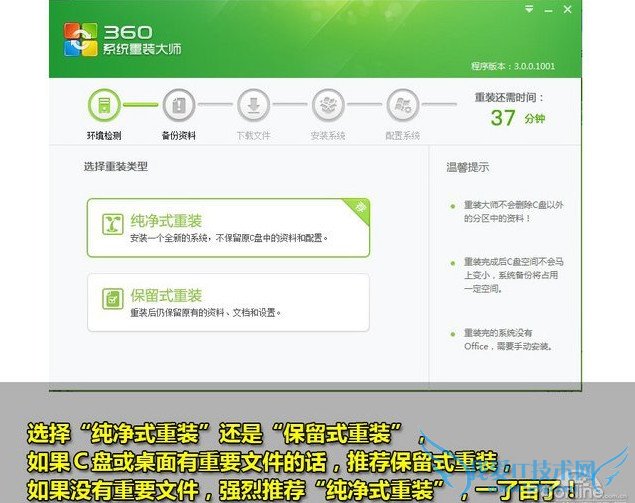The width and height of the screenshot is (635, 503).
Task: Click the 360 系统重装大师 logo
Action: 122,39
